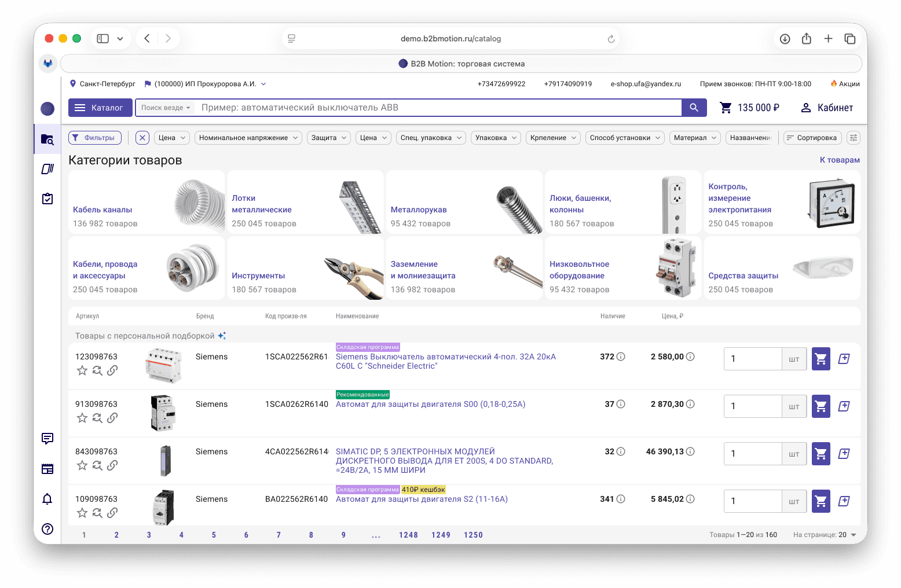Open the Кабинет account link
This screenshot has width=901, height=588.
827,108
